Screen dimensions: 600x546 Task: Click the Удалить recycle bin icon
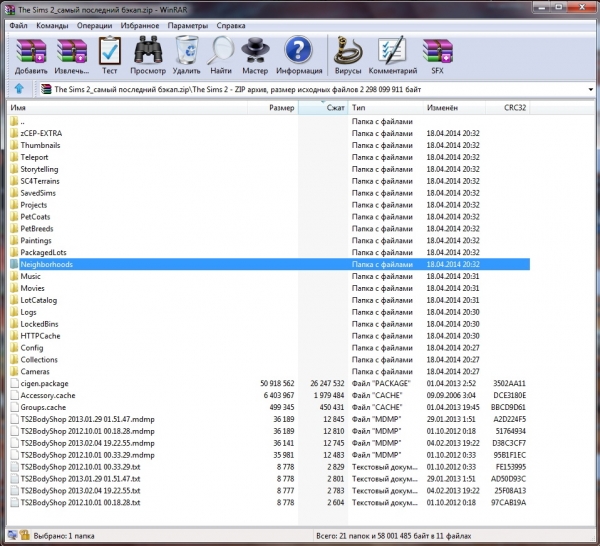[187, 50]
